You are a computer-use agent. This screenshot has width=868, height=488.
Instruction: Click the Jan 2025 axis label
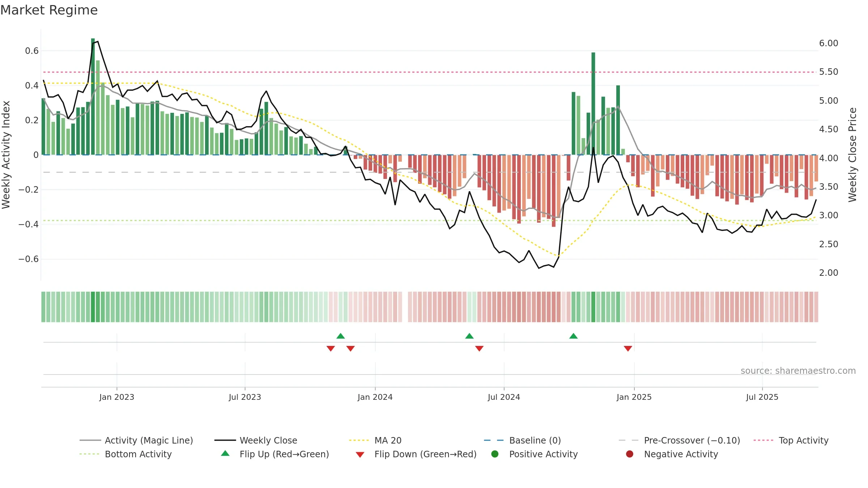click(x=634, y=397)
